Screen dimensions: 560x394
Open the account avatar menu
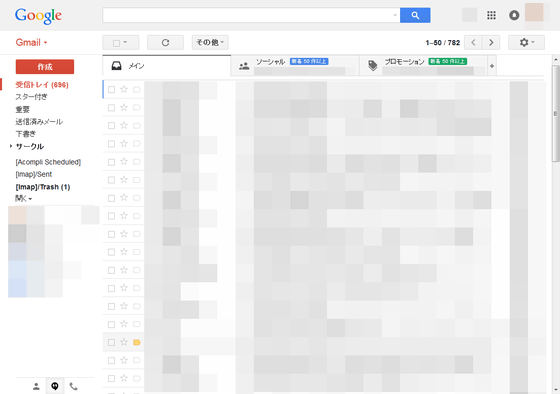click(534, 13)
